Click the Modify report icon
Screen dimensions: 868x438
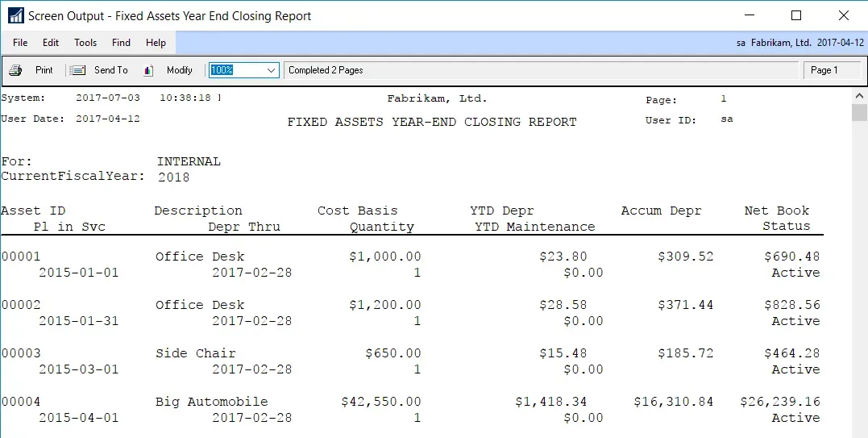point(148,70)
